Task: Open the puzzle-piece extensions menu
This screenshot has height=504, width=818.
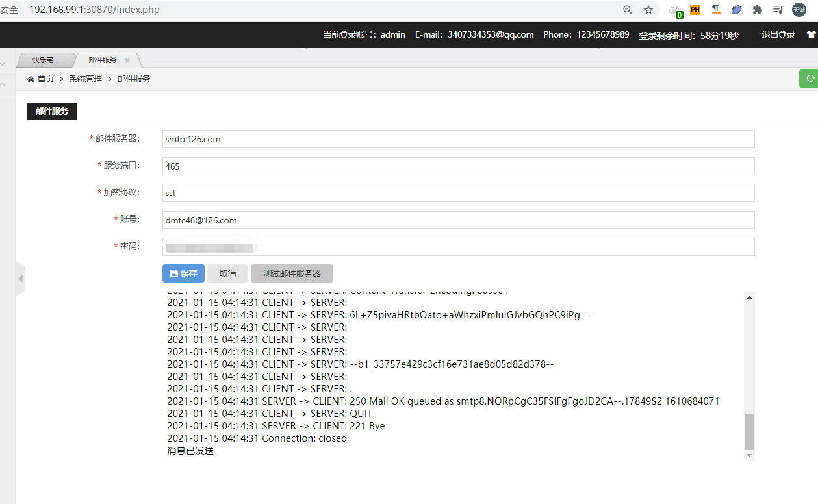Action: (x=757, y=10)
